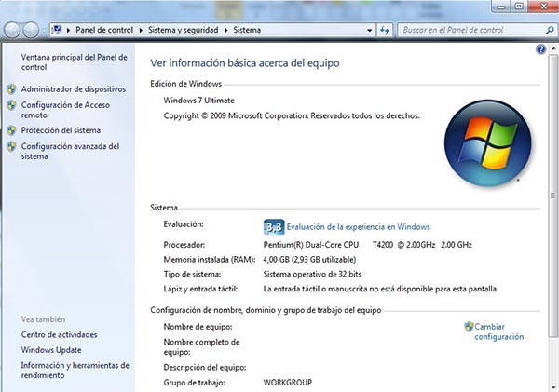Open Evaluación de la experiencia en Windows
Screen dimensions: 559x392
[359, 227]
